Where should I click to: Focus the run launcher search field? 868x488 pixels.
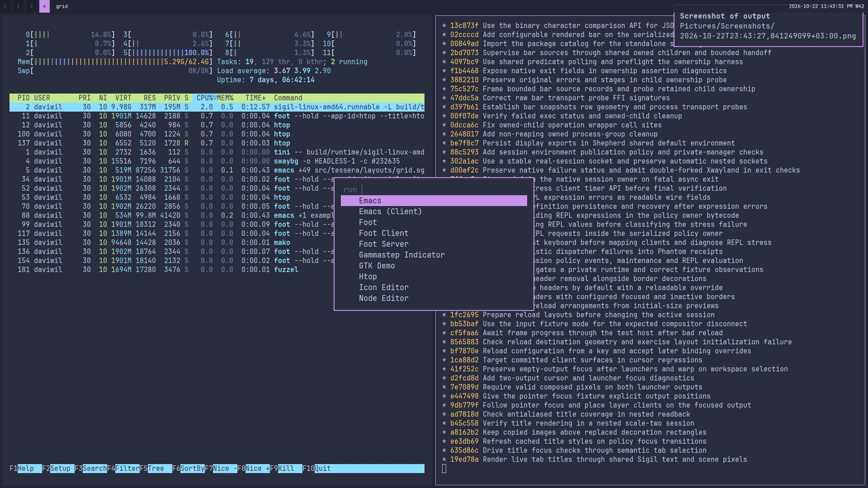coord(434,190)
